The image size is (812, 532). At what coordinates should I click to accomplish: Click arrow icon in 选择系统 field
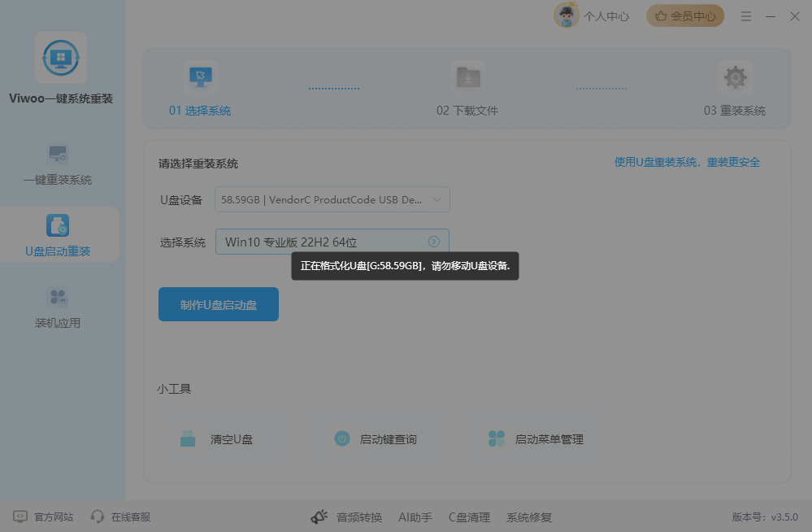434,242
